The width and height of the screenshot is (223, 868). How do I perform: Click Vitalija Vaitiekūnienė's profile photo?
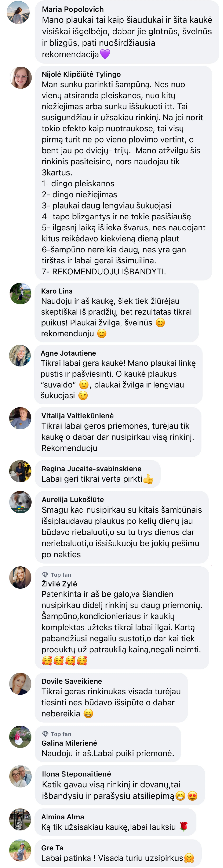tap(20, 418)
